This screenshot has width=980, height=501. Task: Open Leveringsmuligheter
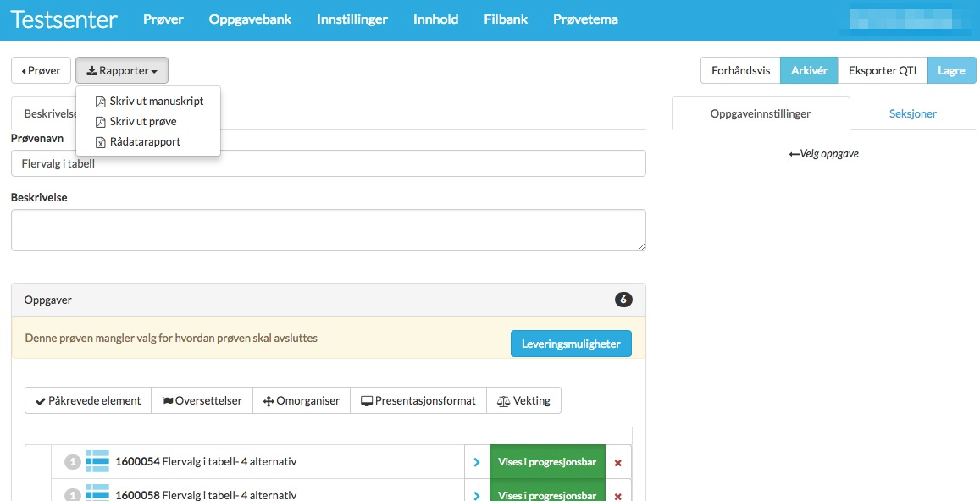(x=571, y=344)
